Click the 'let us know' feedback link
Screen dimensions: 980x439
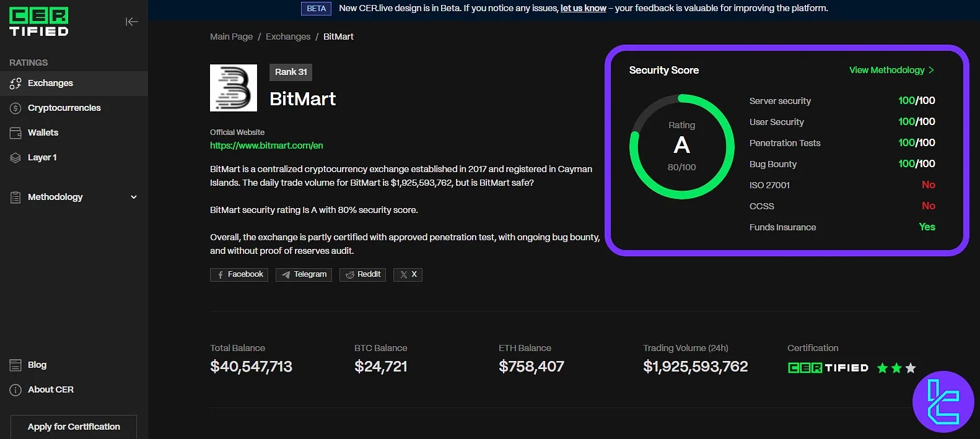[583, 8]
